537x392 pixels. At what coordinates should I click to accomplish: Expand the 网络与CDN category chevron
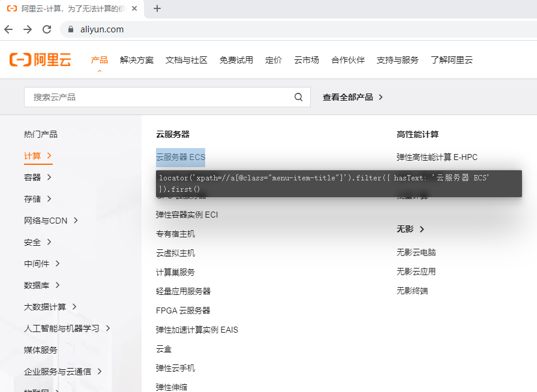(x=76, y=221)
